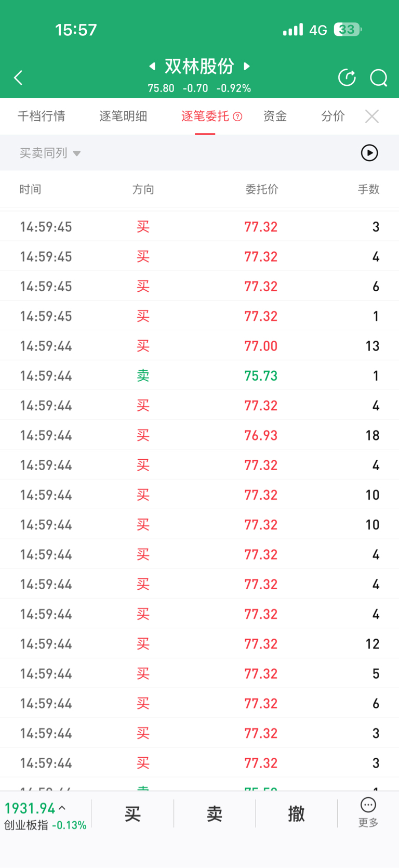Tap the 买 buy button at bottom
The height and width of the screenshot is (868, 399).
[132, 813]
